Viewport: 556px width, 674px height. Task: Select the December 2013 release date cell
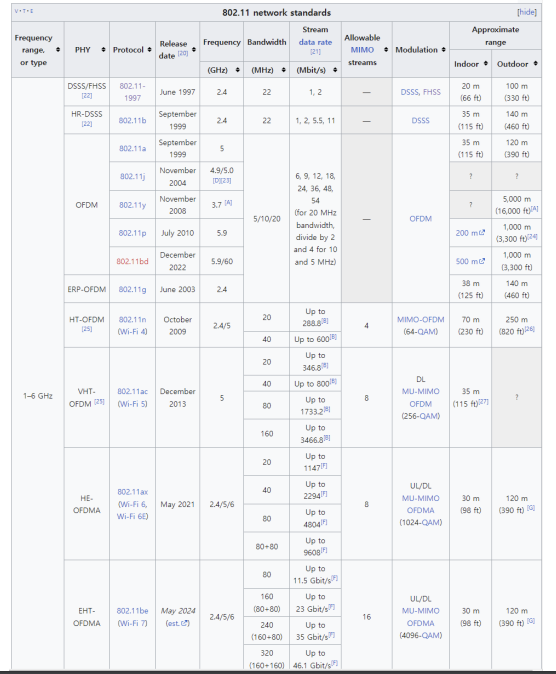point(177,398)
